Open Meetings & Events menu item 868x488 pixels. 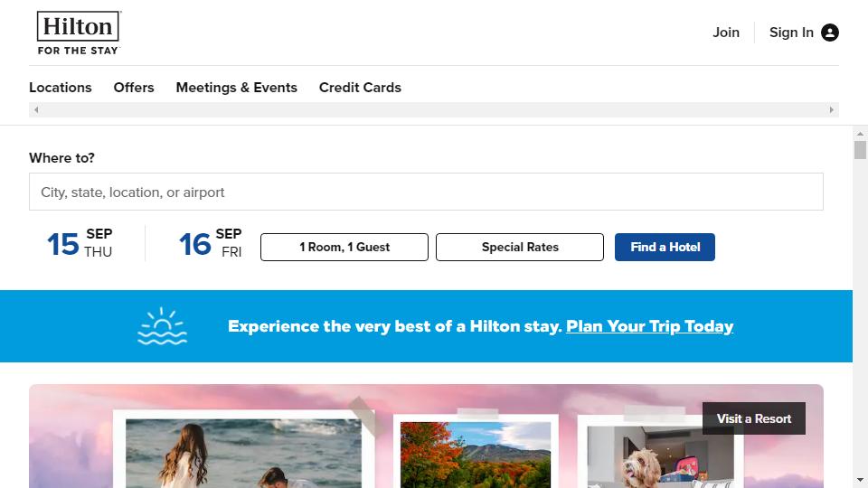pos(237,88)
